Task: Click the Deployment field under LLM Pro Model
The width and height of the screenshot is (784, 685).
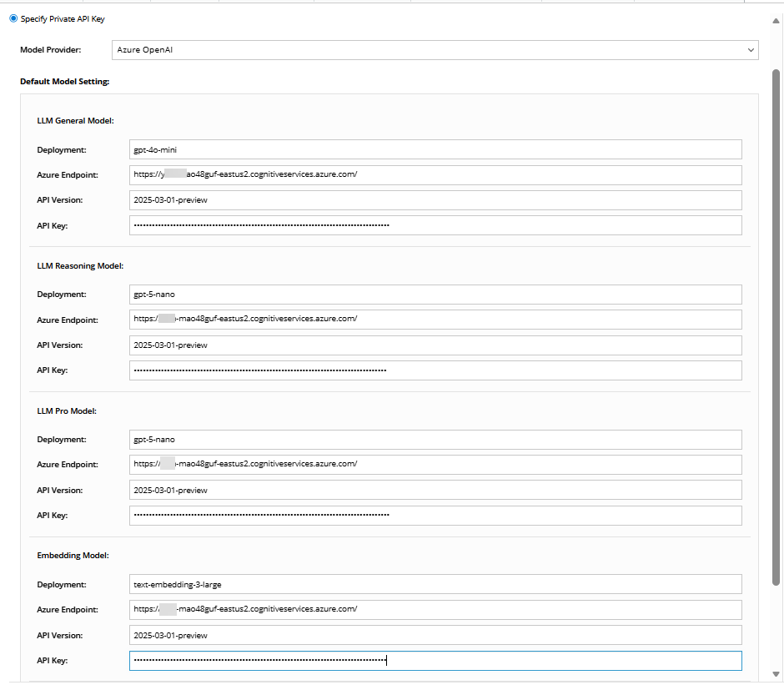Action: pos(435,440)
